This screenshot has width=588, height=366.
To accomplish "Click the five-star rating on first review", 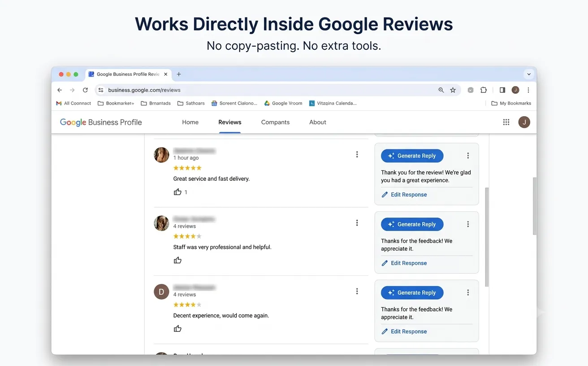I will [x=187, y=168].
